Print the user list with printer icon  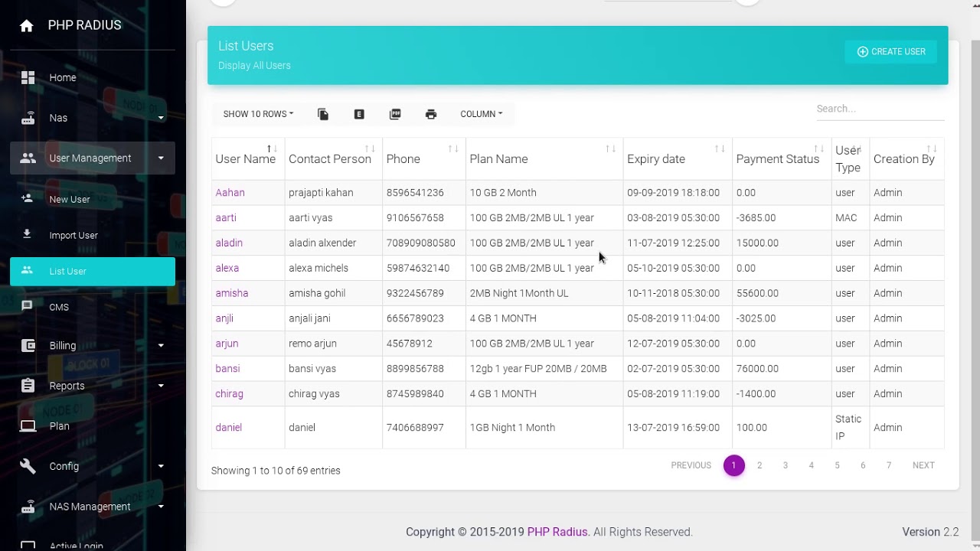pos(431,114)
